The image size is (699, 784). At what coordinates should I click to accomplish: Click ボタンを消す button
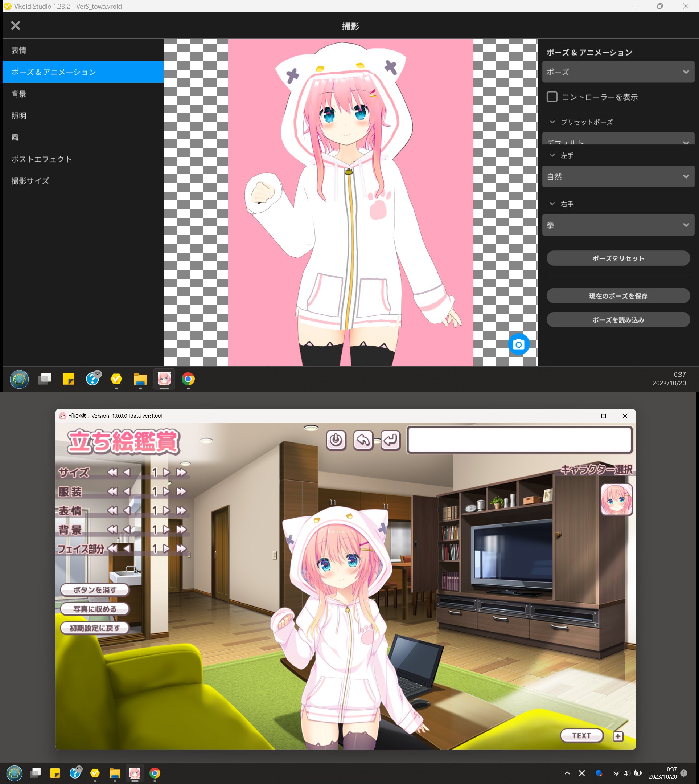(94, 589)
